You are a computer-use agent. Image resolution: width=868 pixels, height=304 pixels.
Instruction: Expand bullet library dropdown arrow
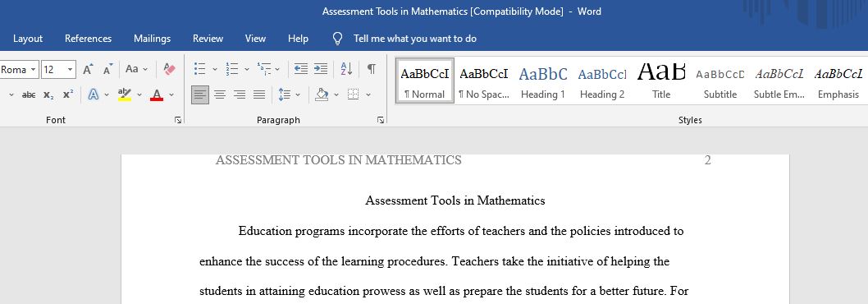215,70
